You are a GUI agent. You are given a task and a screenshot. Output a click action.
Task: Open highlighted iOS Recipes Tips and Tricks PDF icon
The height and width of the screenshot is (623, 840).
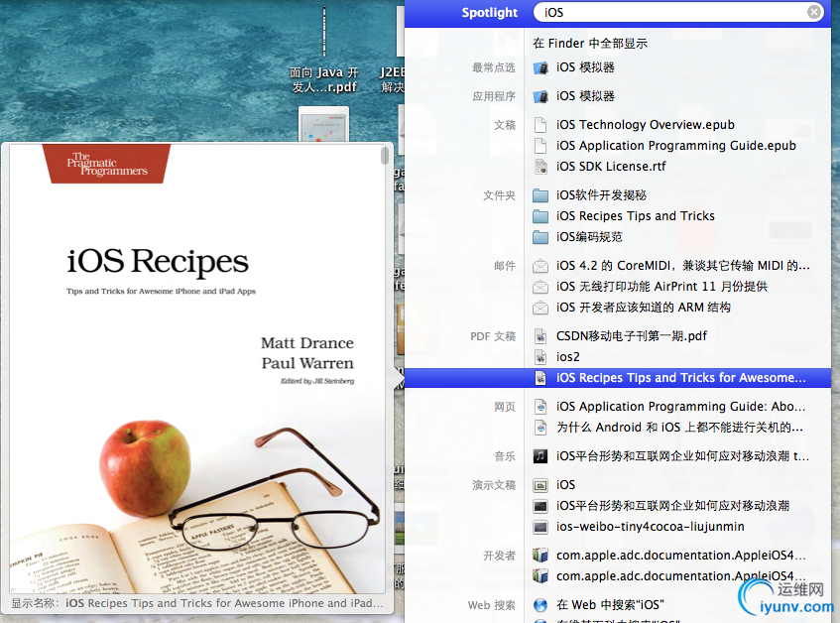click(540, 378)
